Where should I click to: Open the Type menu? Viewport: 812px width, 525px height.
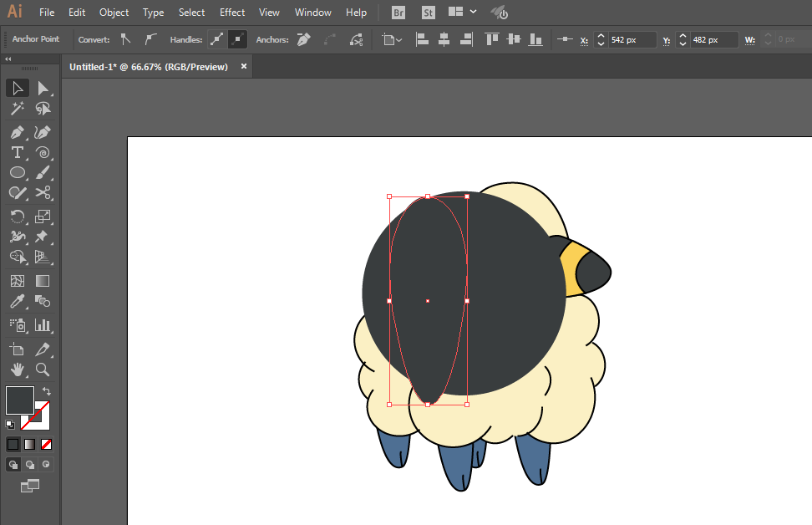[153, 13]
